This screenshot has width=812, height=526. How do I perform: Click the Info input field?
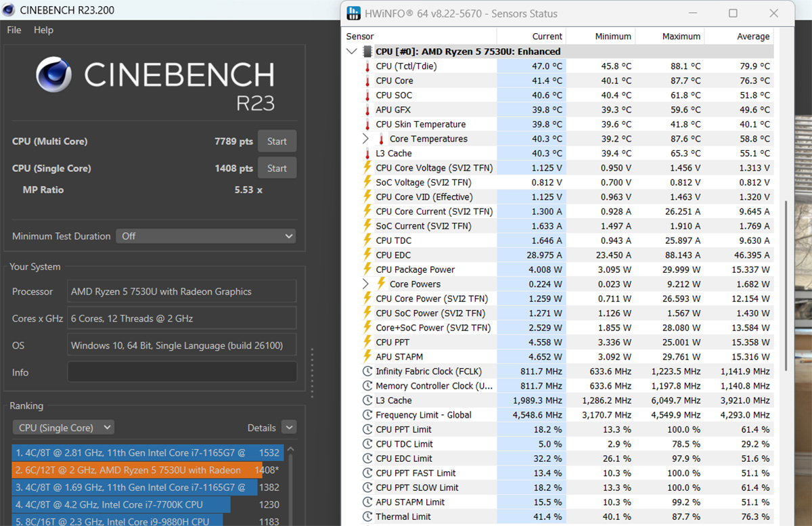(182, 372)
